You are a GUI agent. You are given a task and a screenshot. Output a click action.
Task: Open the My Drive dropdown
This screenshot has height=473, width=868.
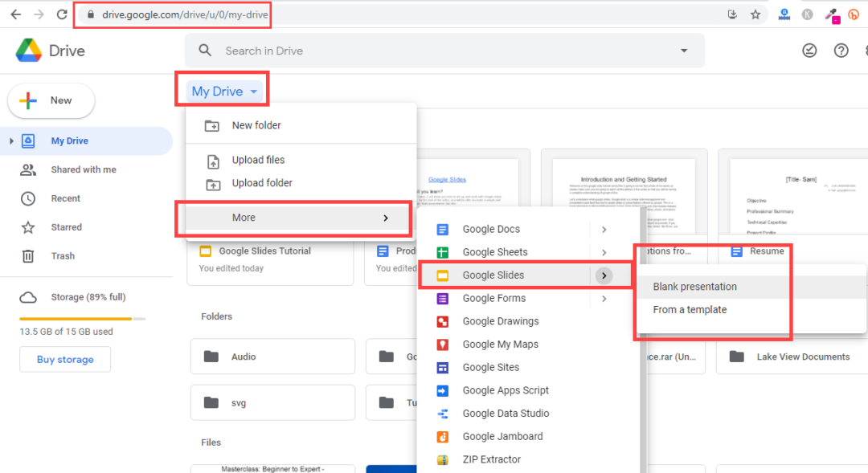(222, 92)
